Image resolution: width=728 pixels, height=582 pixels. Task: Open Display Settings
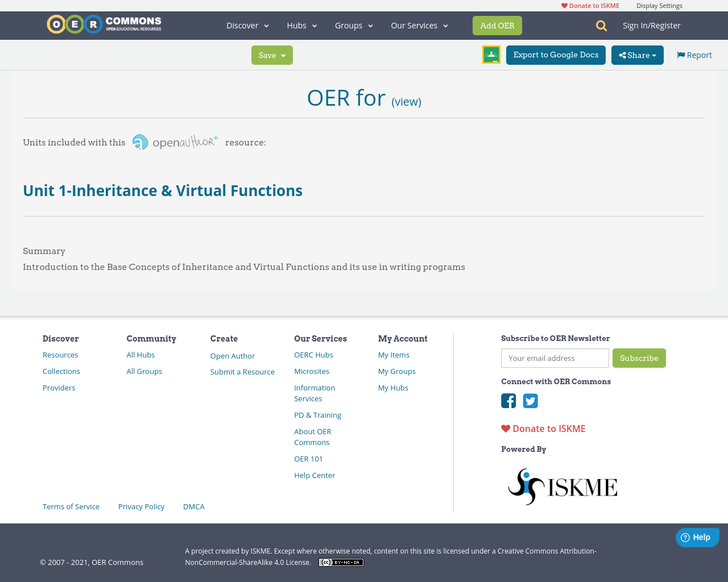pos(659,5)
